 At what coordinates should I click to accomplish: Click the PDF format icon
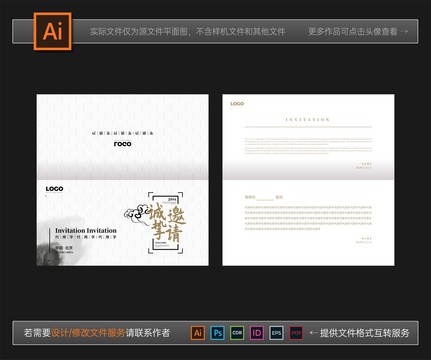pos(296,333)
